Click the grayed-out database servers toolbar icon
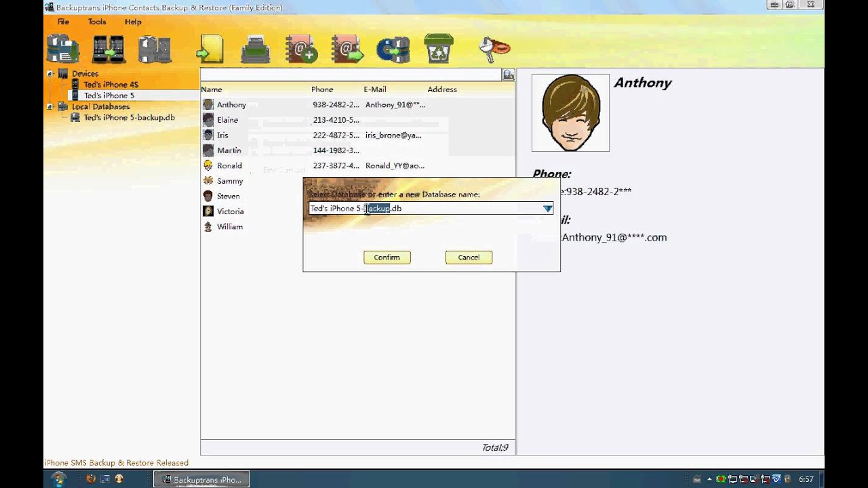 154,49
